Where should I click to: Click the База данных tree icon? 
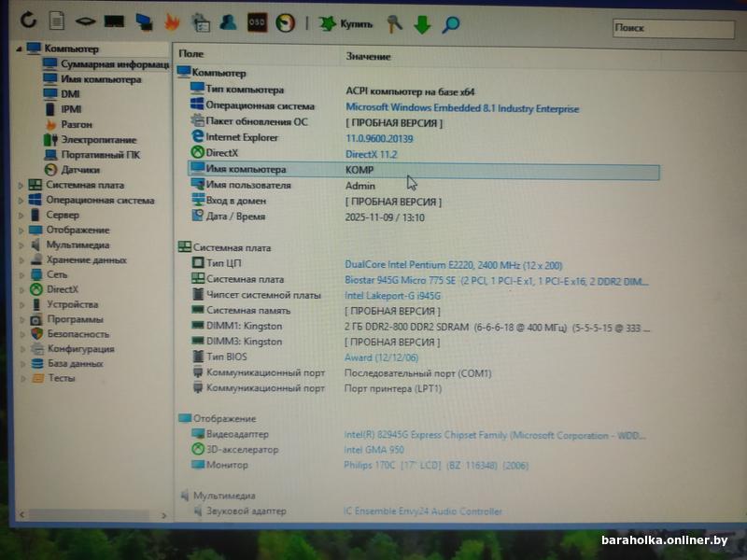pyautogui.click(x=37, y=363)
